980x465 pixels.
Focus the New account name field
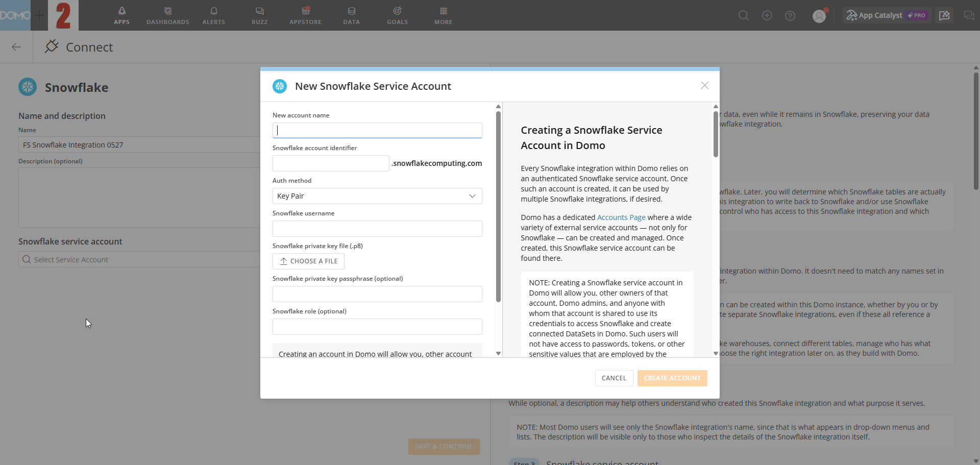377,130
